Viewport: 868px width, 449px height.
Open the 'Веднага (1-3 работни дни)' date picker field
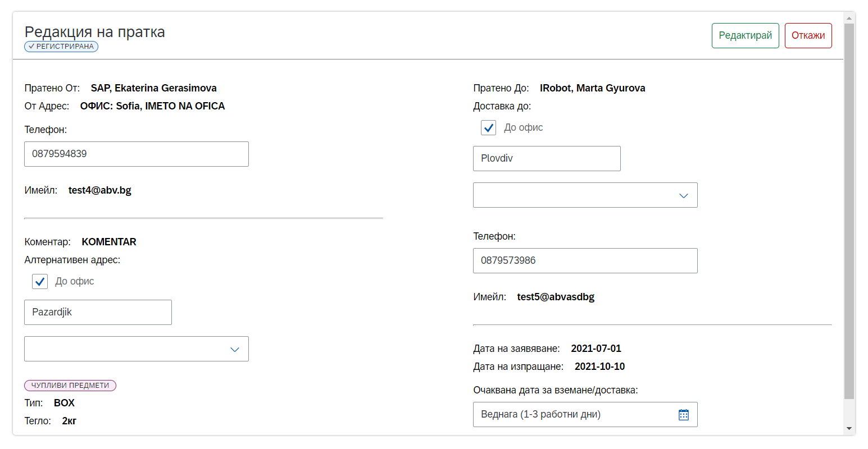pos(585,415)
